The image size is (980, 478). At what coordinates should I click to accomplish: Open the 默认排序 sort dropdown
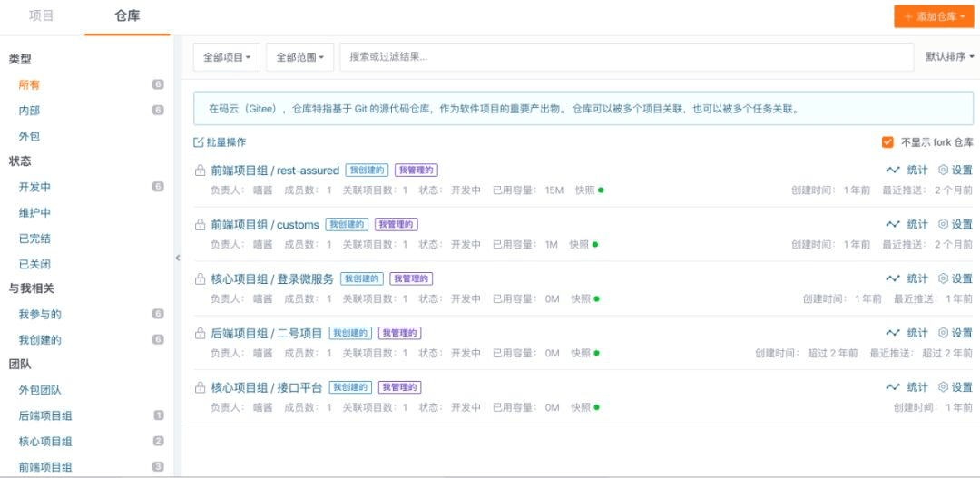point(949,57)
